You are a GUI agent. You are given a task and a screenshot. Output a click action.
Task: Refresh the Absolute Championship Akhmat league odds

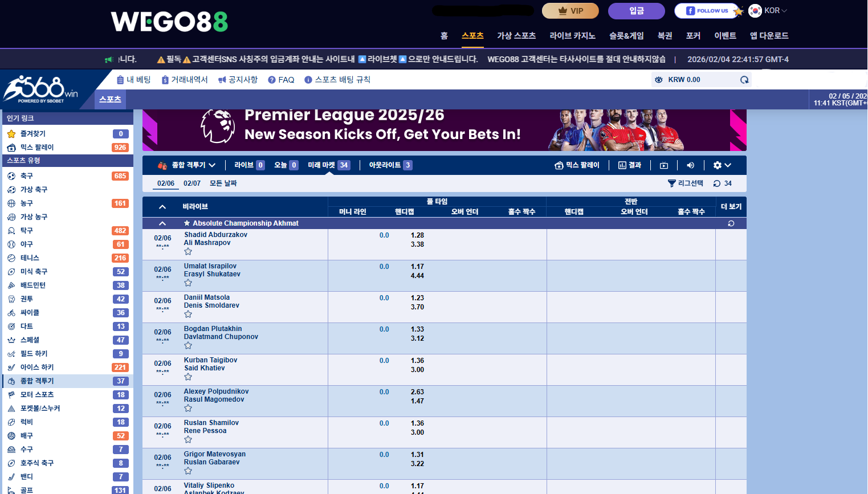pyautogui.click(x=731, y=223)
